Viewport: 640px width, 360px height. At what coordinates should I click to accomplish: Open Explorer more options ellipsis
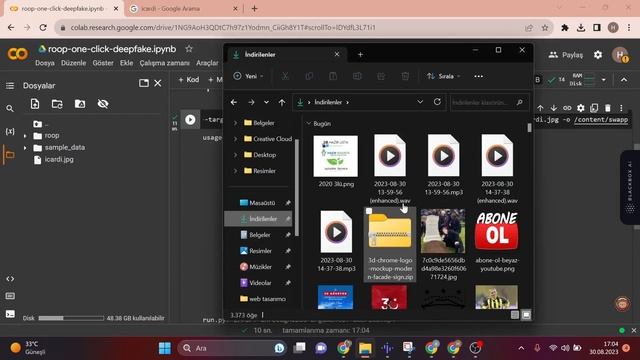[478, 76]
